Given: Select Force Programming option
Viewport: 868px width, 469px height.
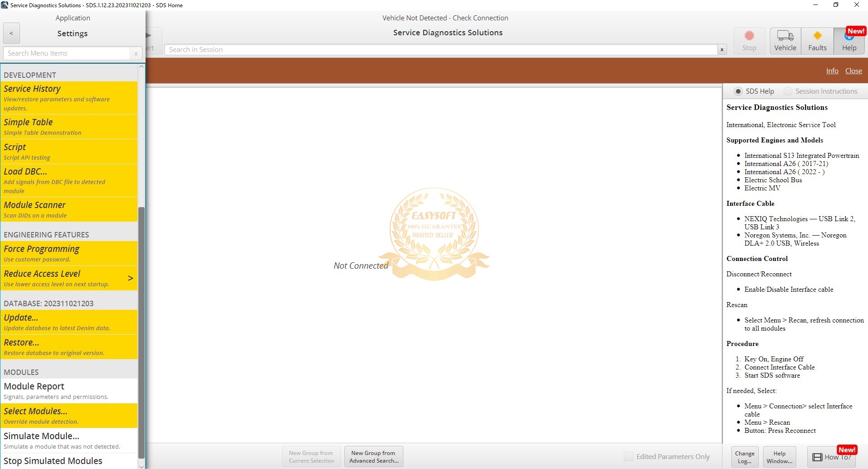Looking at the screenshot, I should (x=69, y=253).
